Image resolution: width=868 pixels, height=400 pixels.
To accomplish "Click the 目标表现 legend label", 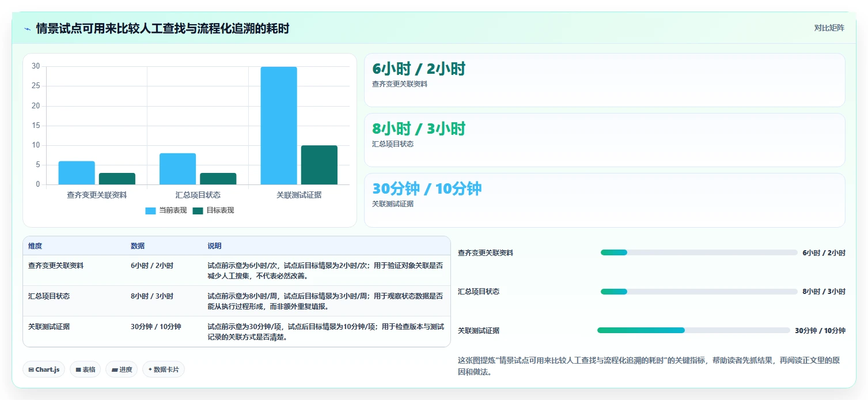I will coord(220,211).
